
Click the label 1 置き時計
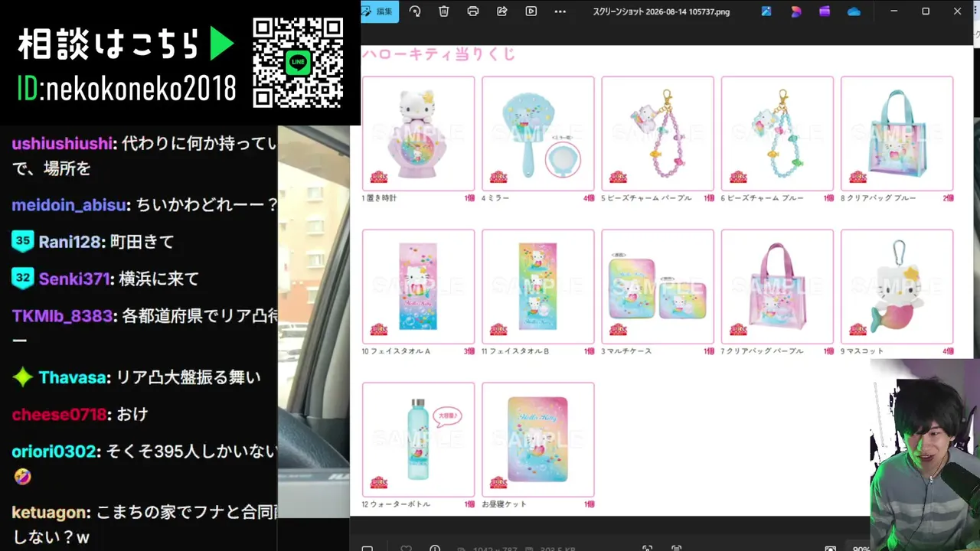[379, 198]
